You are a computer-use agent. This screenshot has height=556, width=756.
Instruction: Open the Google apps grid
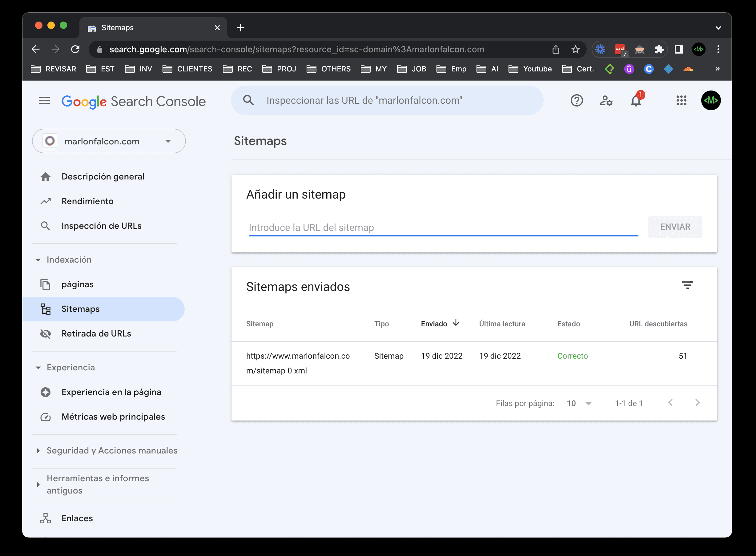(681, 100)
